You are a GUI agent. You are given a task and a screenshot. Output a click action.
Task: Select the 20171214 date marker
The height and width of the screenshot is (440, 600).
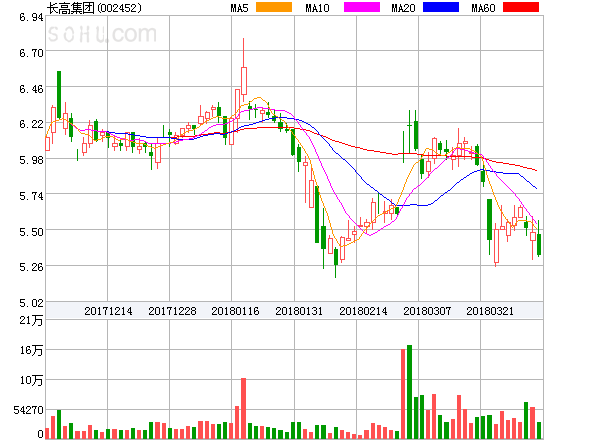coord(108,311)
